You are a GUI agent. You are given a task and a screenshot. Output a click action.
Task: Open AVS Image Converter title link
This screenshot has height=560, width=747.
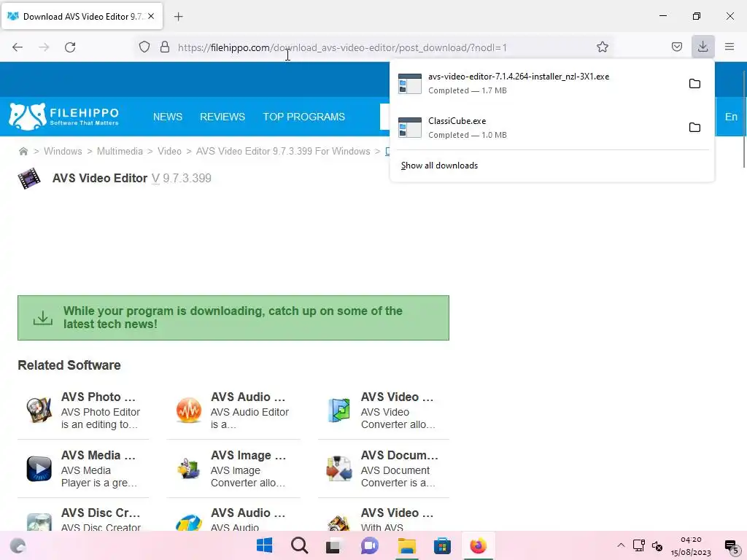pyautogui.click(x=248, y=455)
